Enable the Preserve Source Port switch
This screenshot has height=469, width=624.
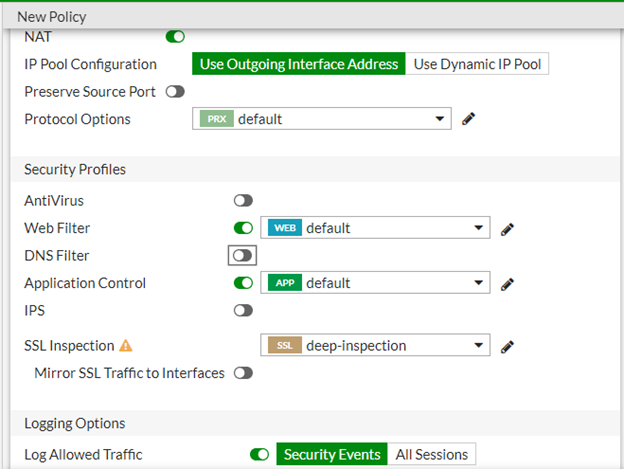tap(175, 91)
